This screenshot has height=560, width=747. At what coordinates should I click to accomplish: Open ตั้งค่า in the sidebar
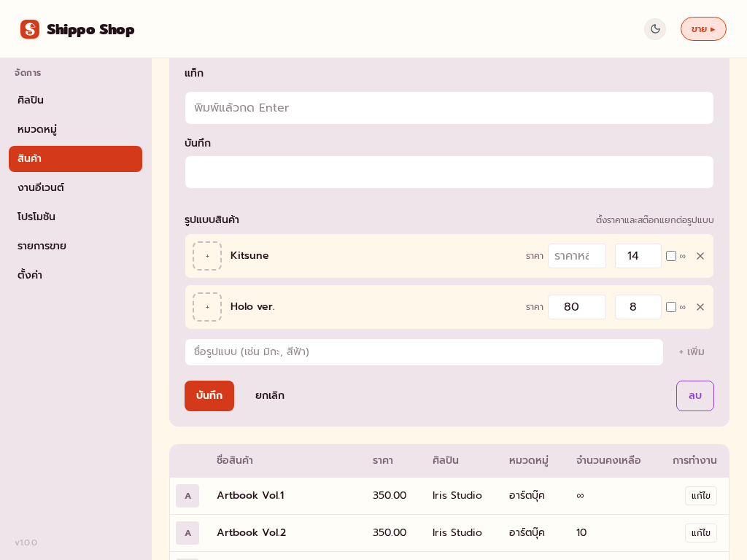[x=75, y=275]
